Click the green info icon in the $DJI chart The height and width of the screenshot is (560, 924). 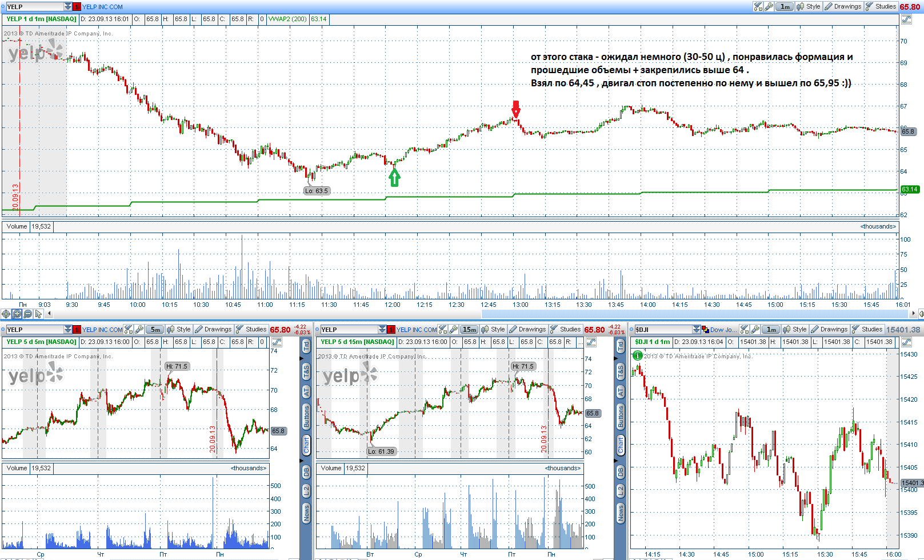638,355
